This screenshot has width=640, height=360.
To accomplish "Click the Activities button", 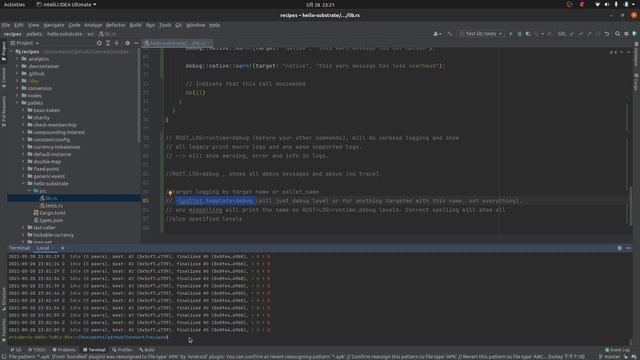I will click(x=14, y=4).
